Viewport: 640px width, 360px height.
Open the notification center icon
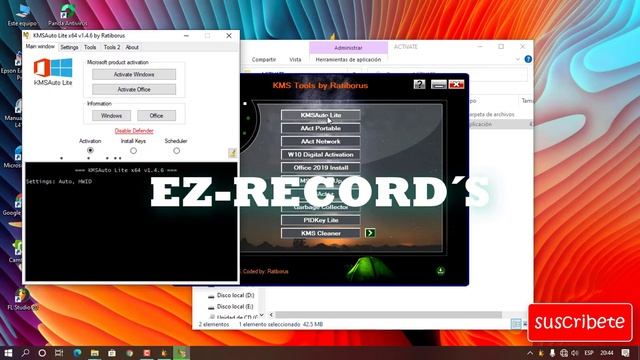[626, 353]
